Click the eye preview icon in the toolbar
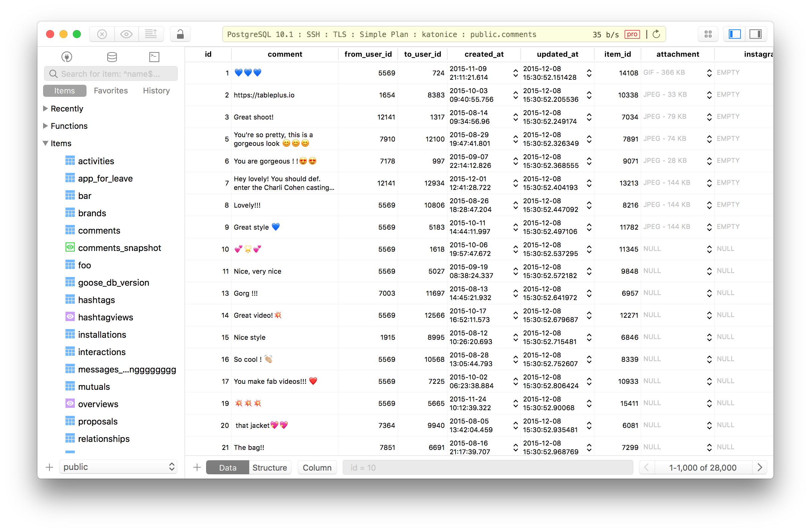 tap(126, 34)
